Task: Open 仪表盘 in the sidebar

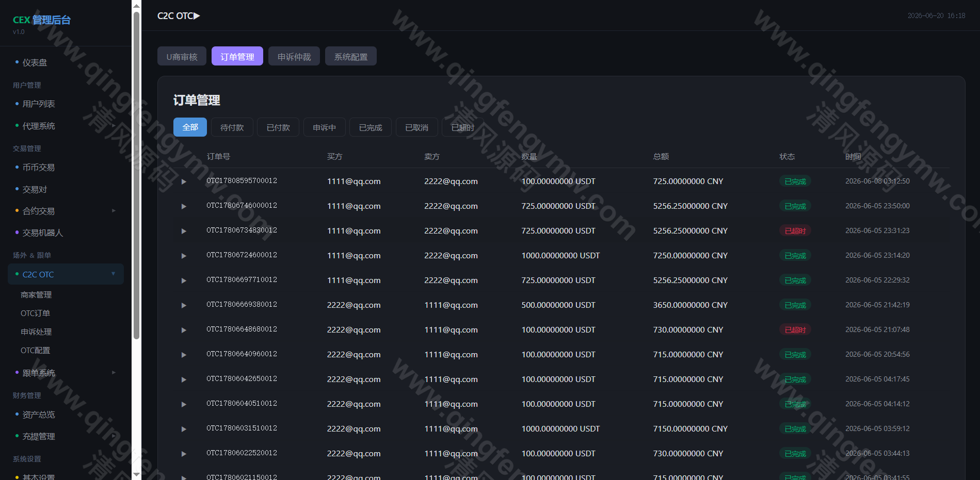Action: pos(66,62)
